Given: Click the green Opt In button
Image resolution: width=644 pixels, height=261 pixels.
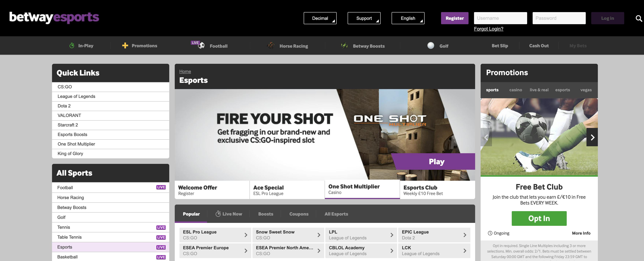Looking at the screenshot, I should point(539,218).
